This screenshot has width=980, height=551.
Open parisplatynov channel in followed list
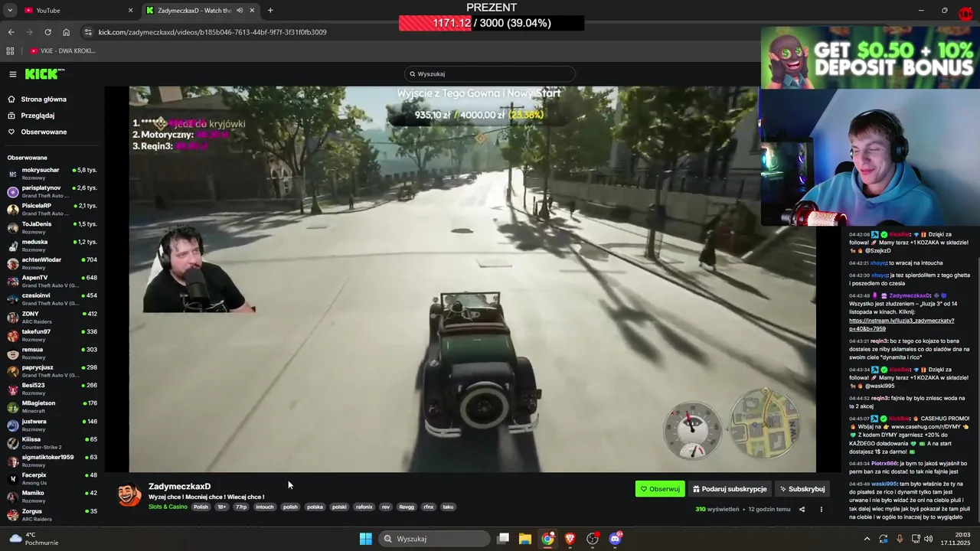click(52, 191)
